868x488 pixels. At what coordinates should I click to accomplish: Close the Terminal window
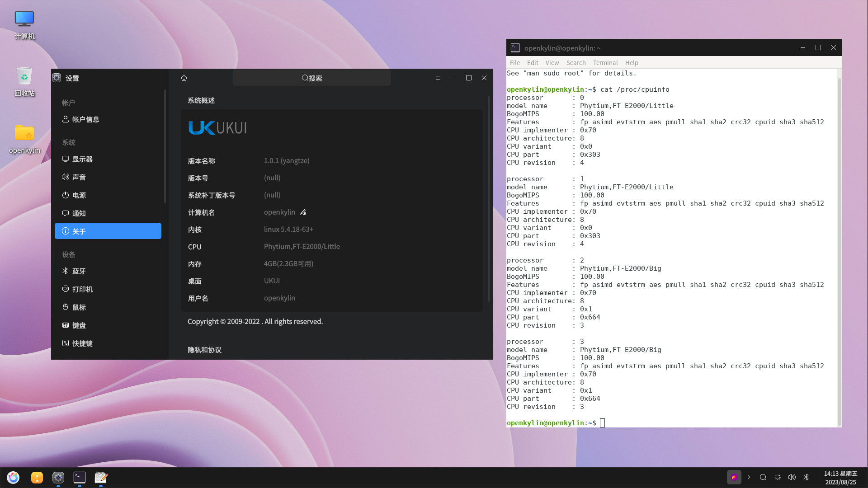[x=834, y=47]
